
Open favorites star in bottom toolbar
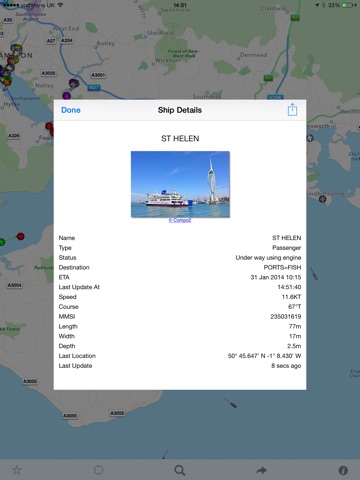click(17, 470)
